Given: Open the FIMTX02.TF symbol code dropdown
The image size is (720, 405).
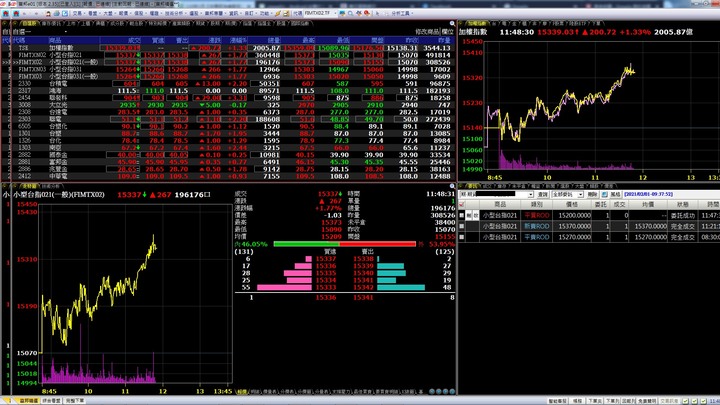Looking at the screenshot, I should click(x=336, y=13).
